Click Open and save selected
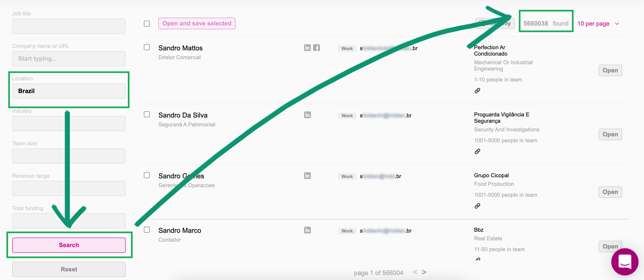Viewport: 644px width, 280px height. (197, 24)
